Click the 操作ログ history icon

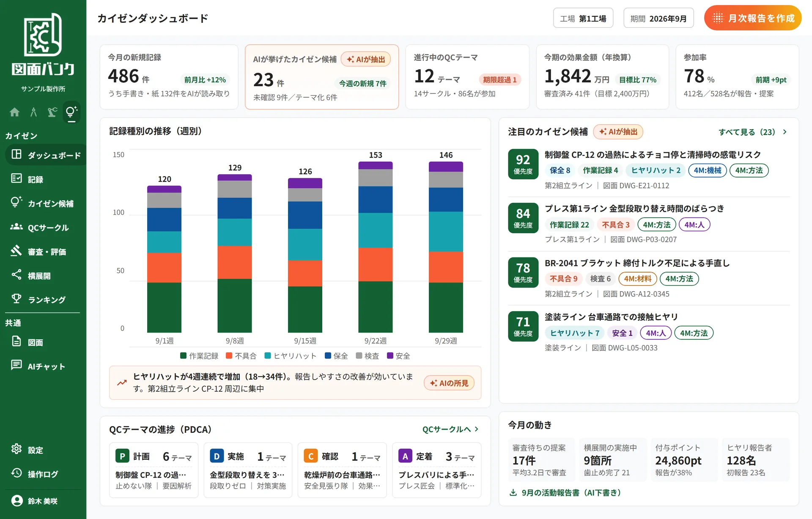[x=16, y=473]
